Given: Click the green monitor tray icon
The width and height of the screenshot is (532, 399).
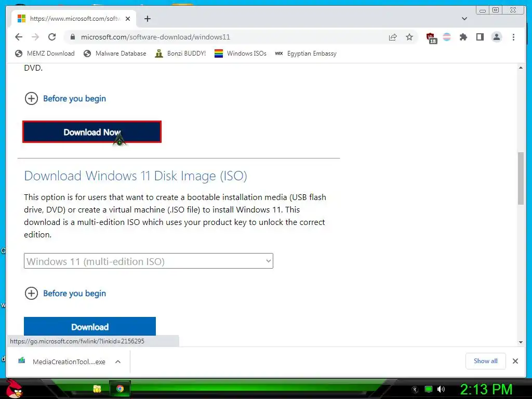Looking at the screenshot, I should [429, 389].
